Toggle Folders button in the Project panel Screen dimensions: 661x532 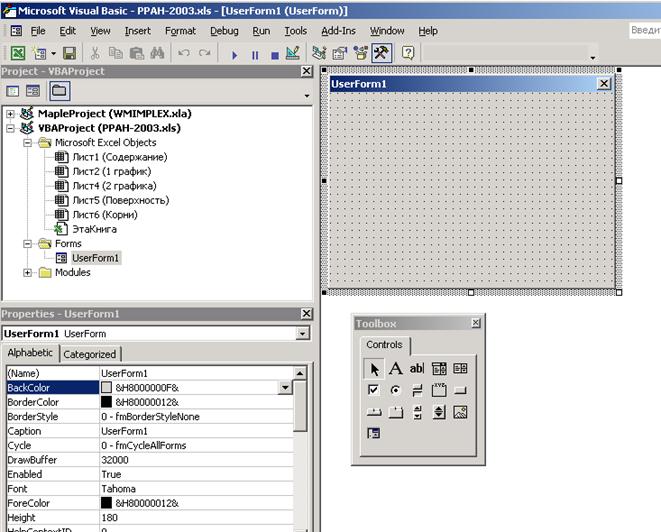[x=59, y=91]
